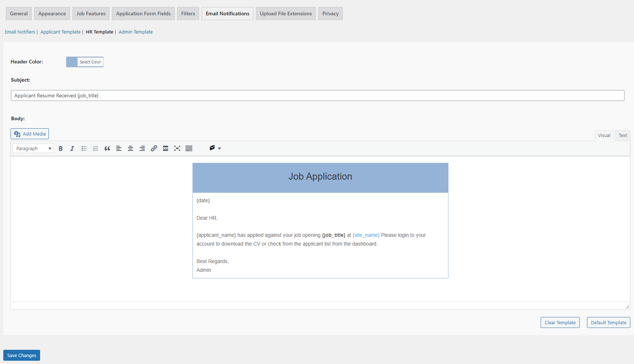
Task: Insert a numbered list
Action: pyautogui.click(x=96, y=148)
